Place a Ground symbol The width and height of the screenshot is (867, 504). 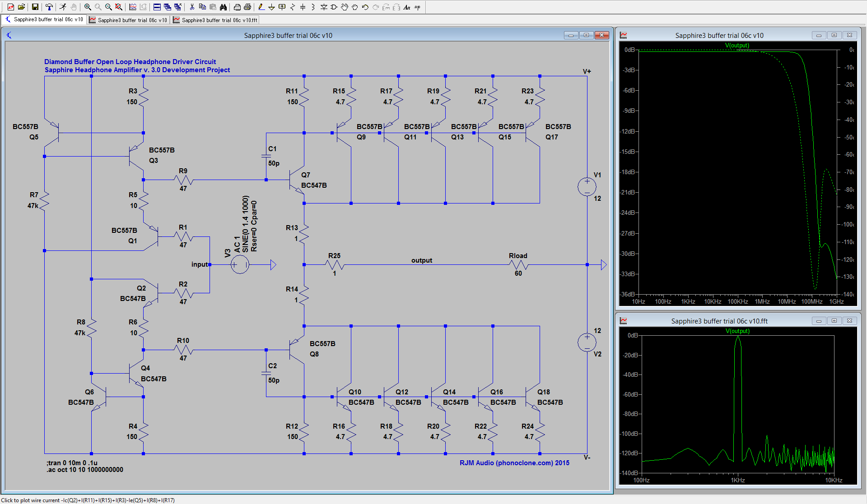pos(271,7)
